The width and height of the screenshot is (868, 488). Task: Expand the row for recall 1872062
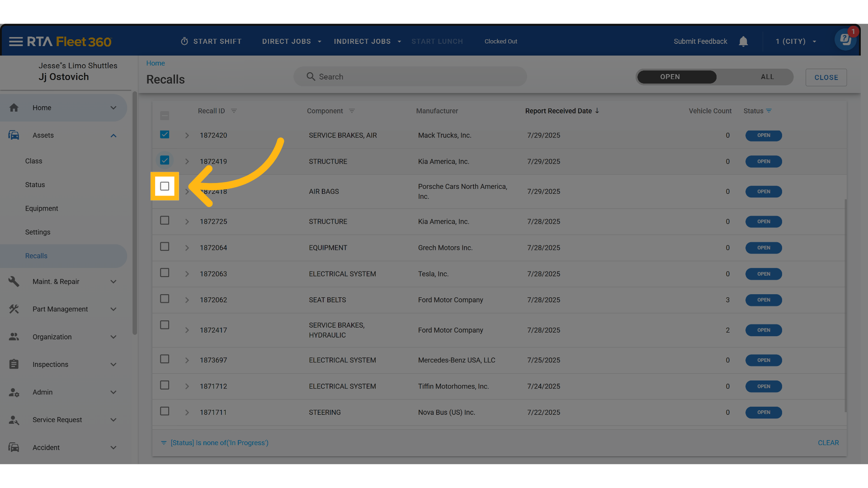click(187, 300)
